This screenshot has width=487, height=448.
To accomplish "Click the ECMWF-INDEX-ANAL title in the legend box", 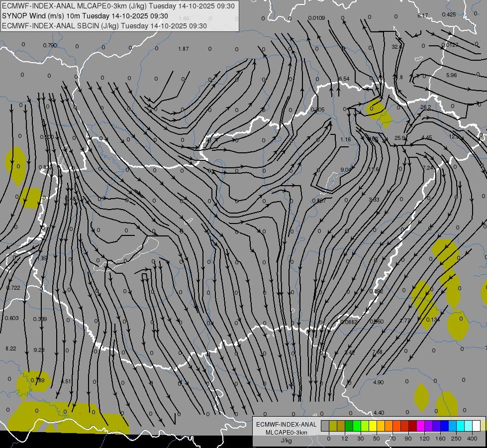I will 286,425.
